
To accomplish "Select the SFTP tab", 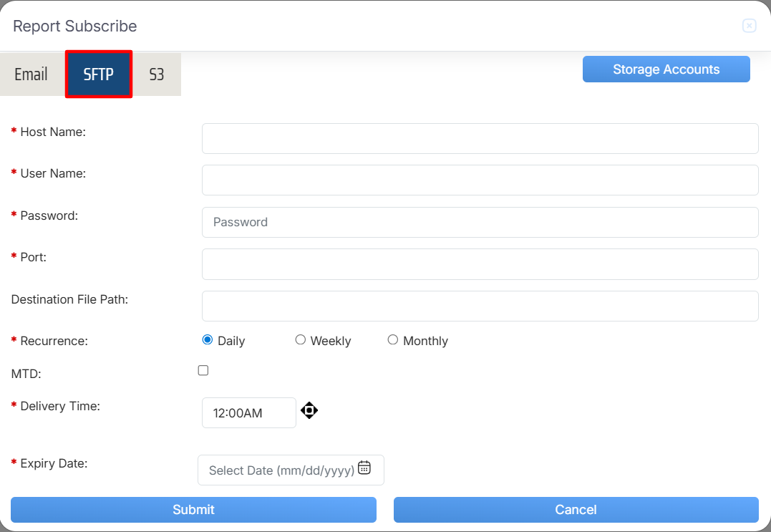I will pos(99,74).
